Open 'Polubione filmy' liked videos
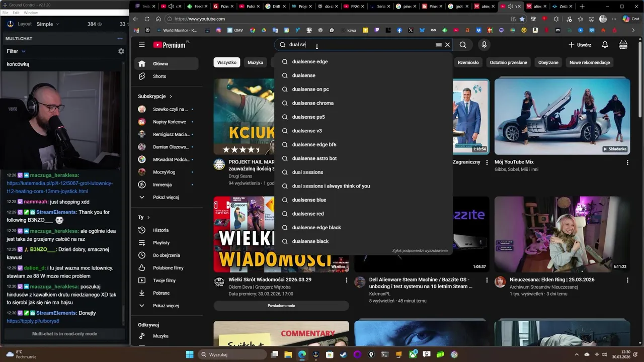 166,268
